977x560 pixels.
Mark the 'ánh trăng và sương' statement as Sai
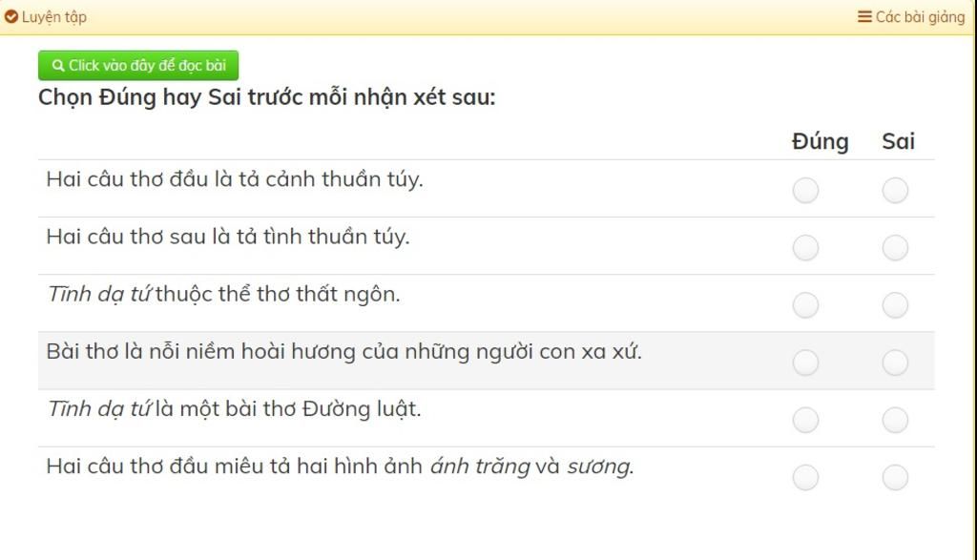895,478
